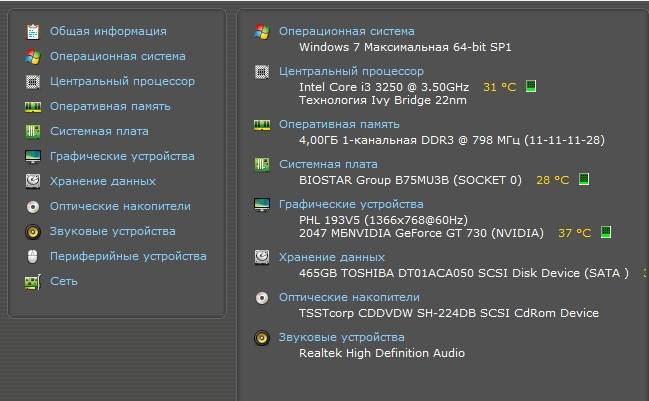Image resolution: width=649 pixels, height=401 pixels.
Task: Click the green status icon beside GPU 37 °C
Action: (606, 232)
